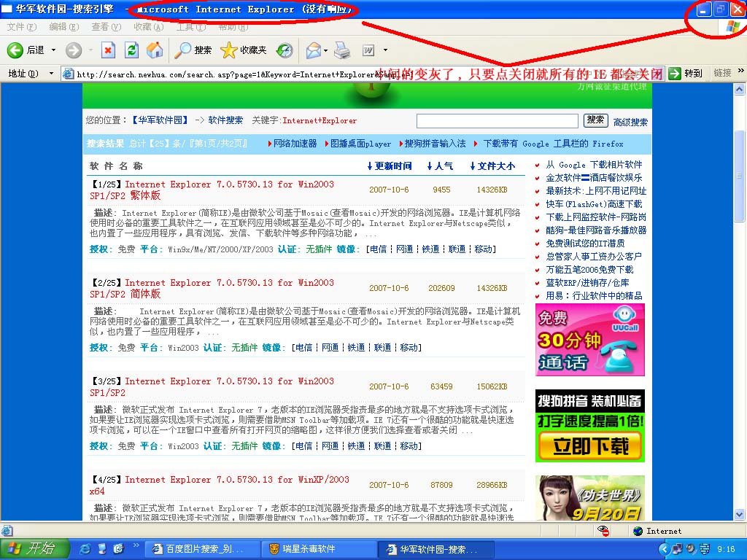Click the page icon in address bar
The image size is (747, 560).
pos(69,74)
